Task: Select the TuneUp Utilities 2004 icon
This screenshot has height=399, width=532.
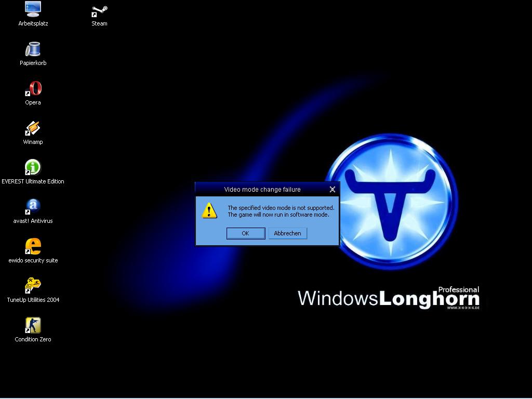Action: 33,286
